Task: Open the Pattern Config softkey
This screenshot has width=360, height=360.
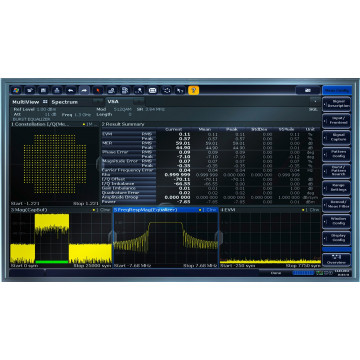Action: click(337, 154)
